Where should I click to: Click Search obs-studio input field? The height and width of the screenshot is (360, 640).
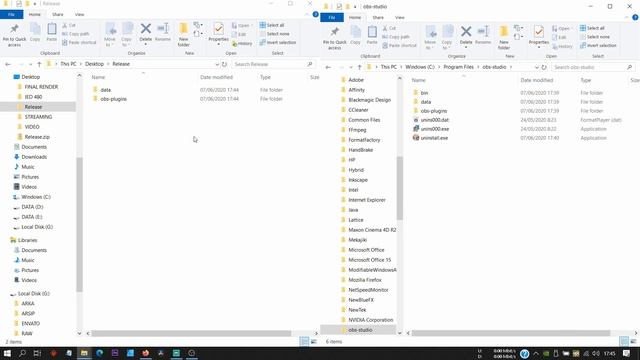593,67
